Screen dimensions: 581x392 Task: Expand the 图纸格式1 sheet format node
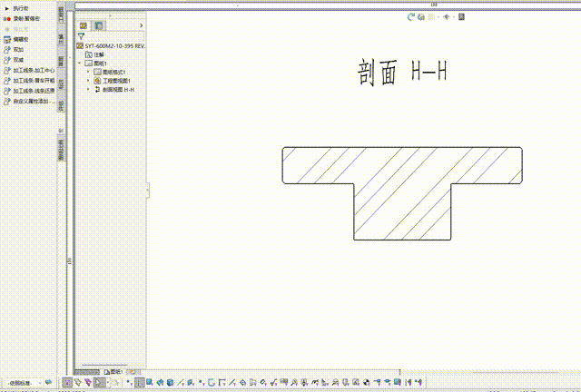(88, 72)
